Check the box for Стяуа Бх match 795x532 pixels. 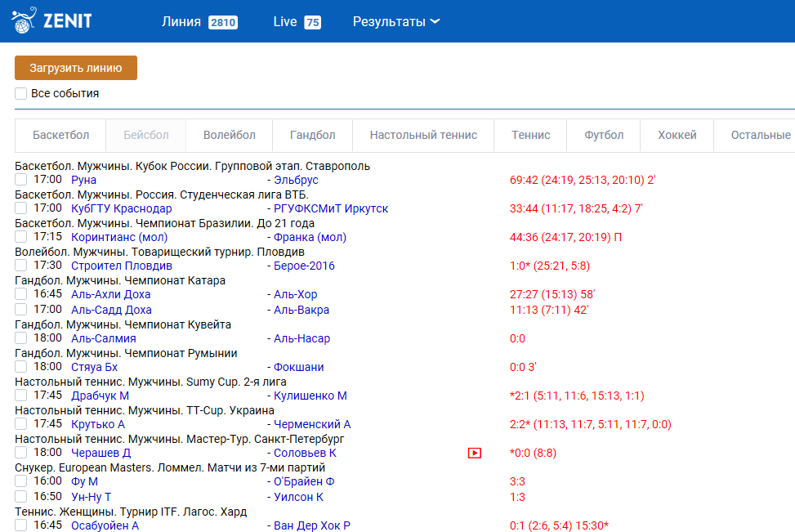(x=20, y=367)
